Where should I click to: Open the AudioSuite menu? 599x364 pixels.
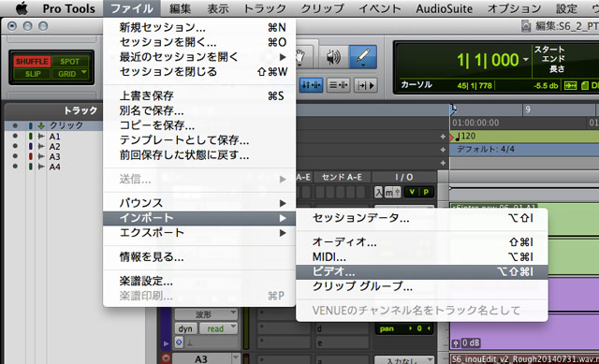click(x=445, y=8)
